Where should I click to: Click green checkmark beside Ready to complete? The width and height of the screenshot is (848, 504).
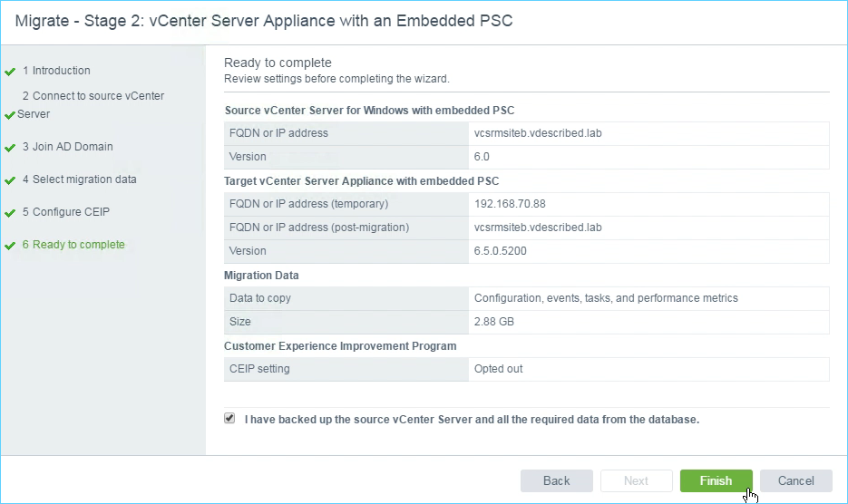[x=10, y=246]
